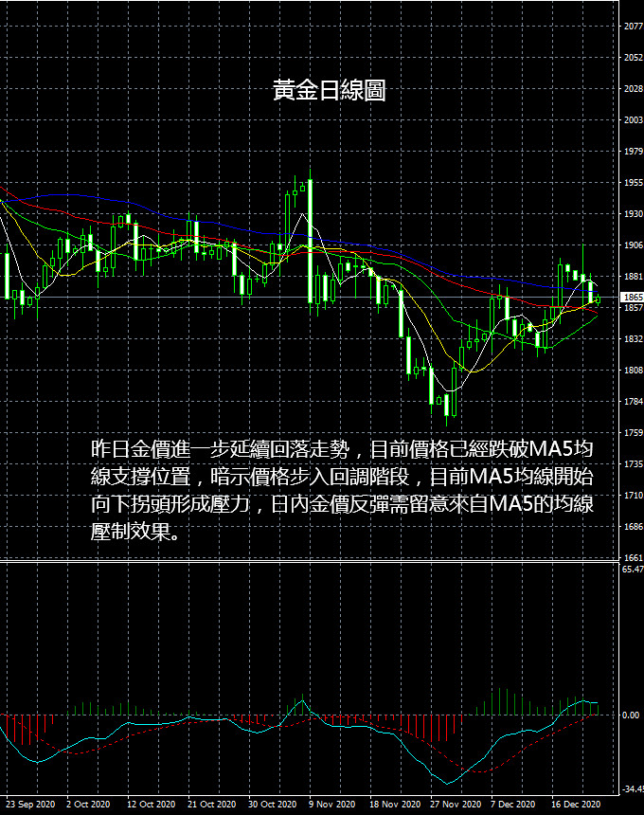
Task: Select the 1955 price level label
Action: [633, 183]
